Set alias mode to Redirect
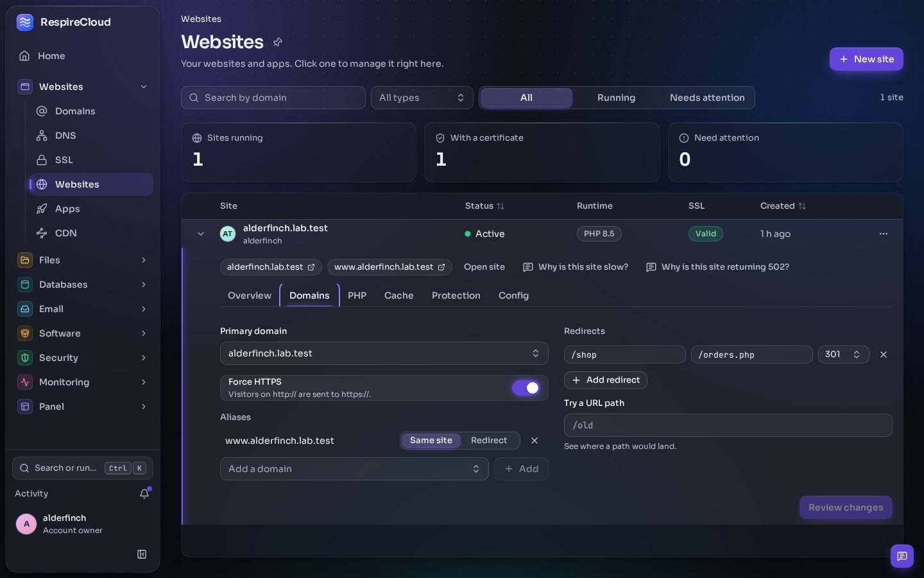Screen dimensions: 924x578 [489, 441]
